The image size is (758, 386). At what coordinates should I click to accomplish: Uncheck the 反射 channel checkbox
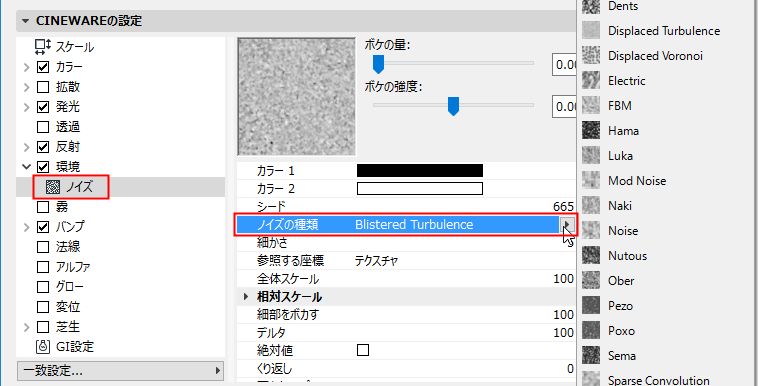pyautogui.click(x=43, y=147)
